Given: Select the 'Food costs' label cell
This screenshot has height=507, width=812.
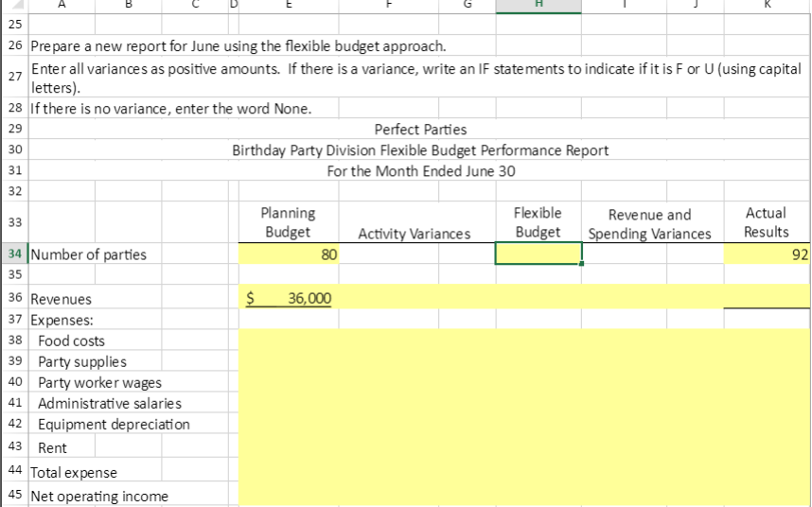Looking at the screenshot, I should (72, 341).
